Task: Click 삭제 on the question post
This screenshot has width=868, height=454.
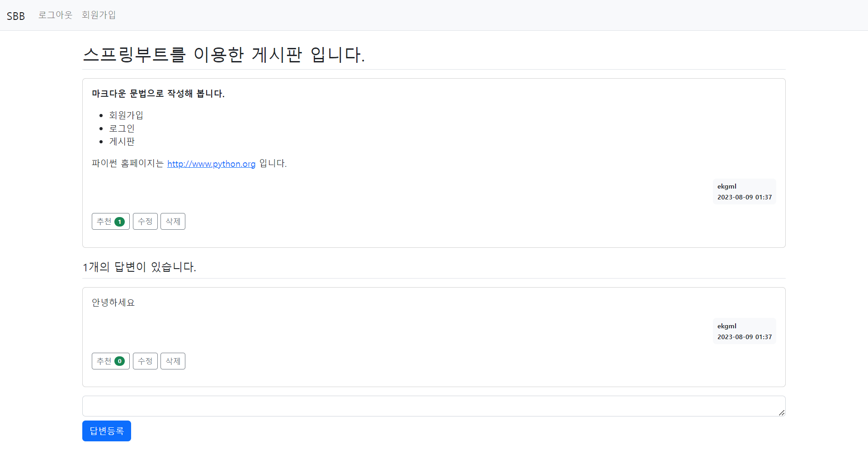Action: coord(173,222)
